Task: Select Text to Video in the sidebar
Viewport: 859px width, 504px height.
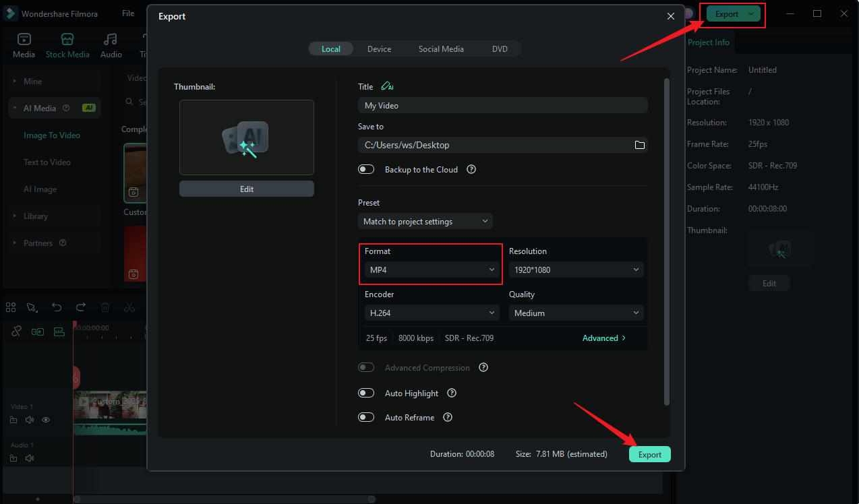Action: [47, 162]
